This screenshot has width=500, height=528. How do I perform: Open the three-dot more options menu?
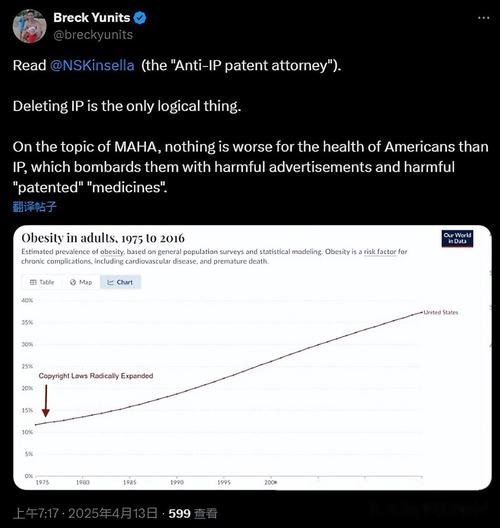484,18
